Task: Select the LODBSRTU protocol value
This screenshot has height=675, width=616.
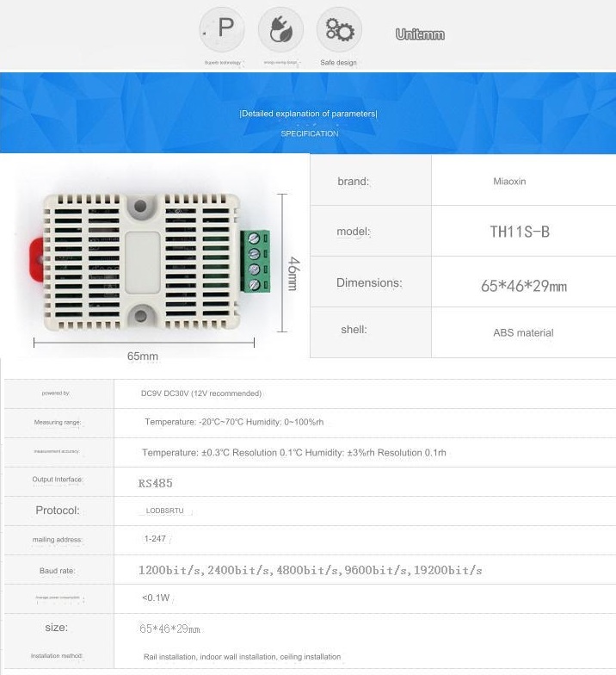Action: [164, 511]
